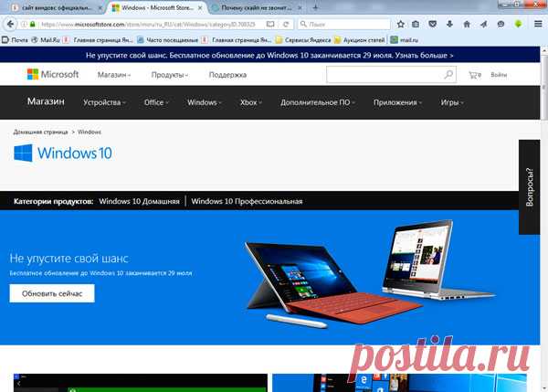
Task: Open the 'Вопросы?' side tab
Action: [529, 187]
